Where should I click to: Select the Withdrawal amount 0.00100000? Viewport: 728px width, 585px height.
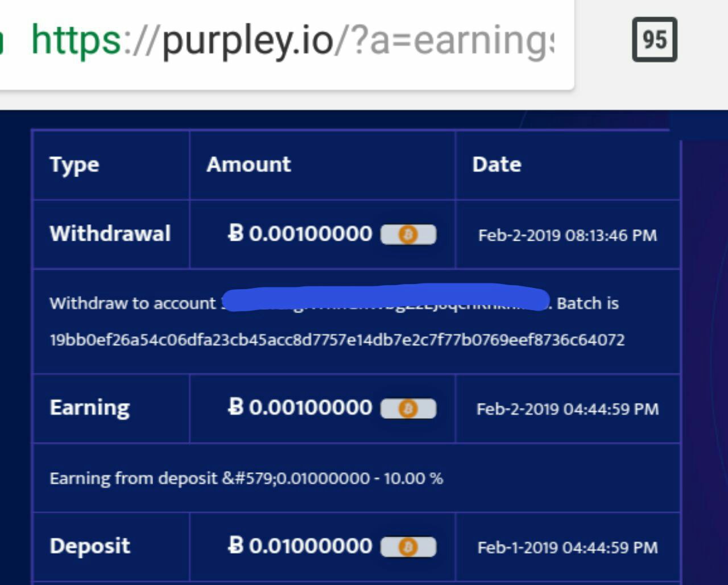pyautogui.click(x=300, y=234)
